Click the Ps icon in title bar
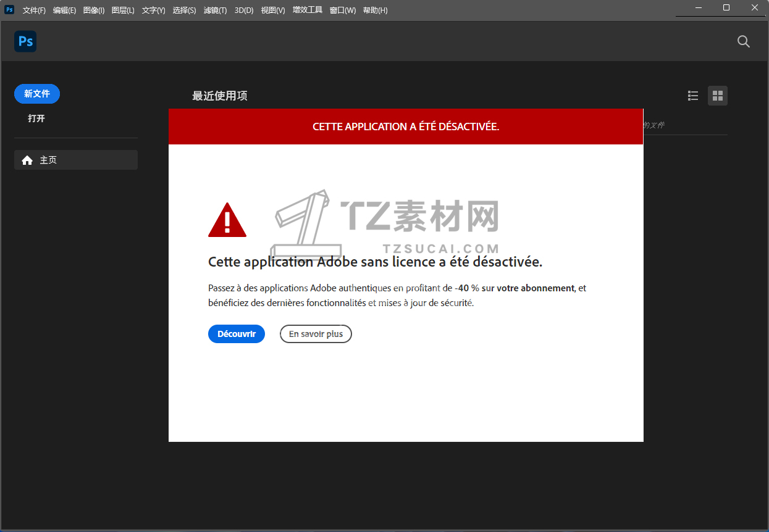Screen dimensions: 769x532 click(x=9, y=9)
